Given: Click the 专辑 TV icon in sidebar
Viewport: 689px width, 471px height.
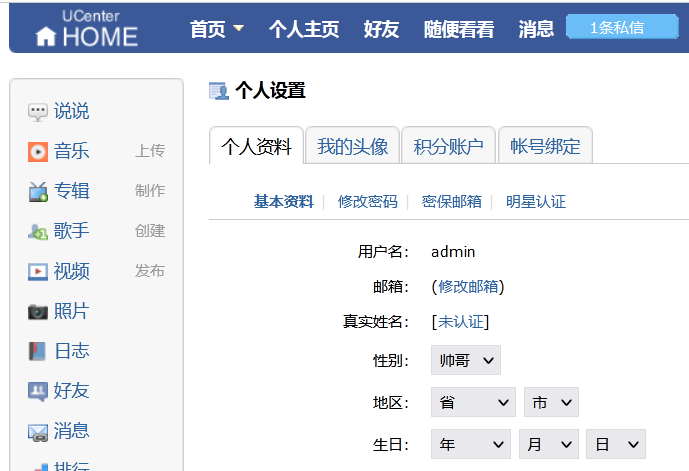Looking at the screenshot, I should 38,192.
